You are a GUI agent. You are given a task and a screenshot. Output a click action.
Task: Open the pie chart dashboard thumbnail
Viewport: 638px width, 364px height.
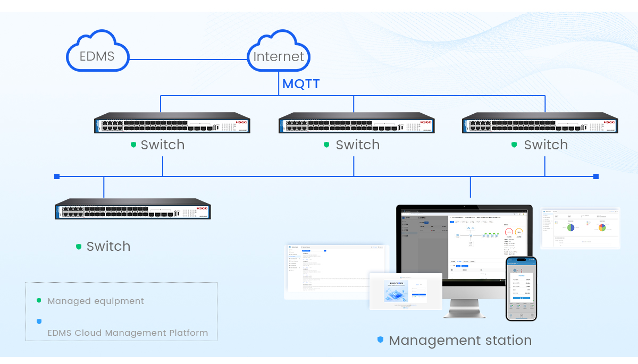580,228
